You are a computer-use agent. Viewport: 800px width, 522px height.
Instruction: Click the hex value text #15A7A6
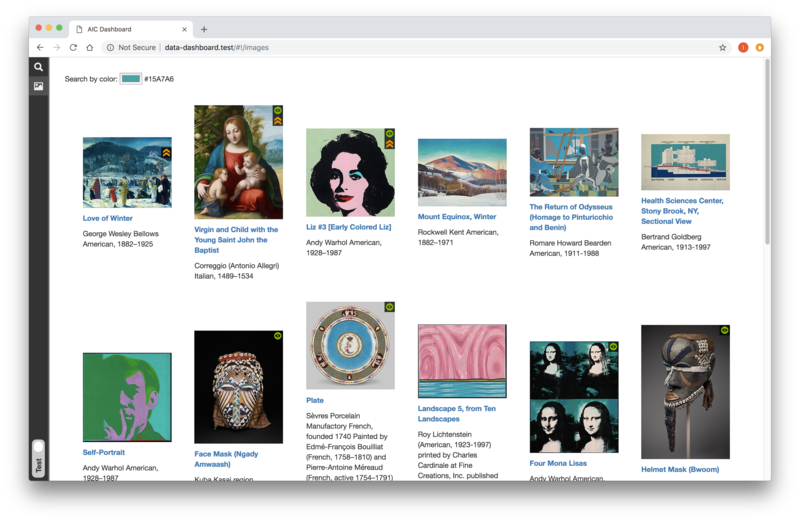(159, 79)
